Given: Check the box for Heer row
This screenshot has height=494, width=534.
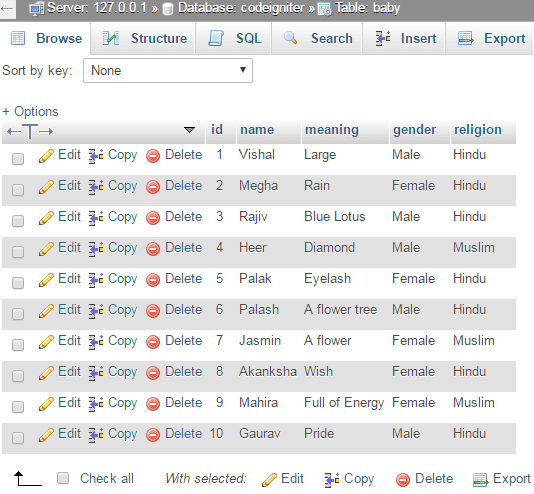Looking at the screenshot, I should tap(18, 252).
